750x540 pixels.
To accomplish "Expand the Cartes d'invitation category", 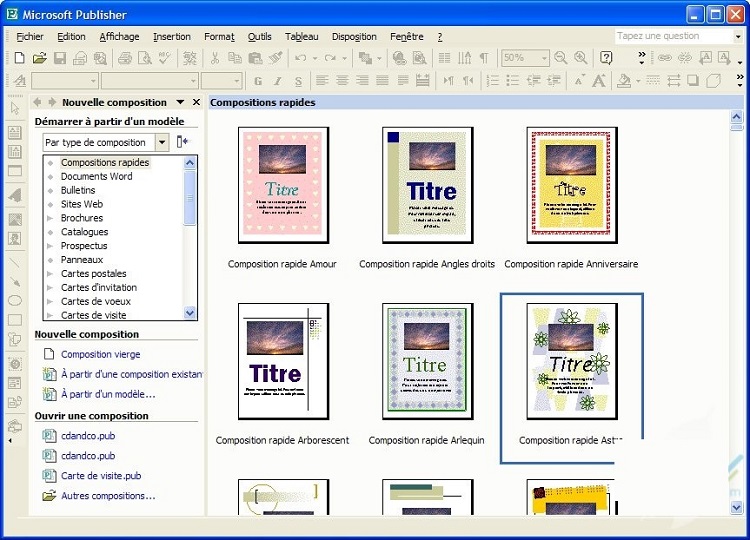I will (x=50, y=288).
